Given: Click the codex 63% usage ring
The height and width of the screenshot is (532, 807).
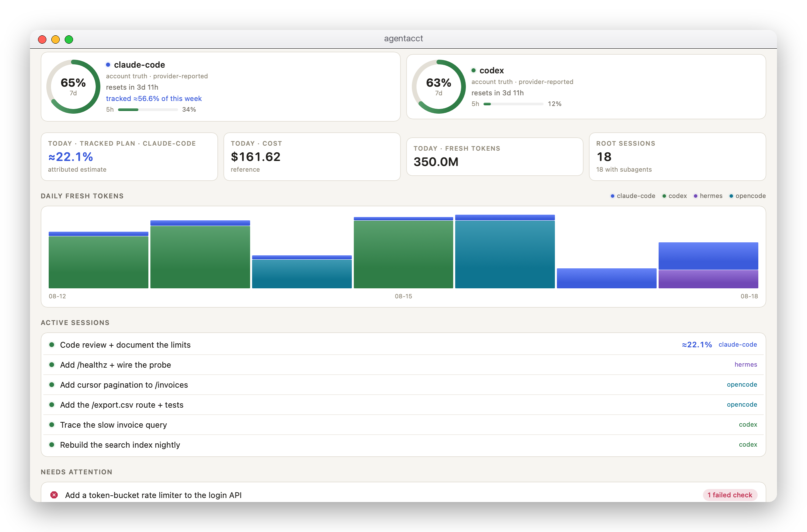Looking at the screenshot, I should click(x=439, y=87).
